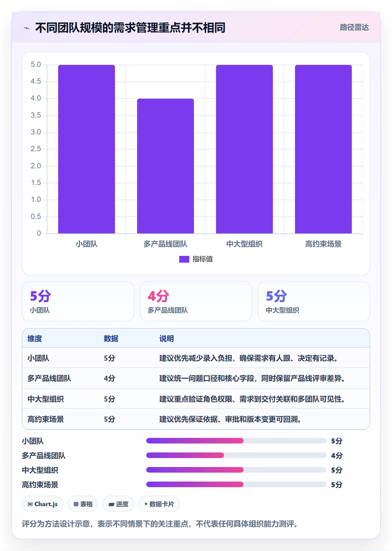Click the 小团队 bar in the chart
Image resolution: width=392 pixels, height=551 pixels.
(x=87, y=149)
